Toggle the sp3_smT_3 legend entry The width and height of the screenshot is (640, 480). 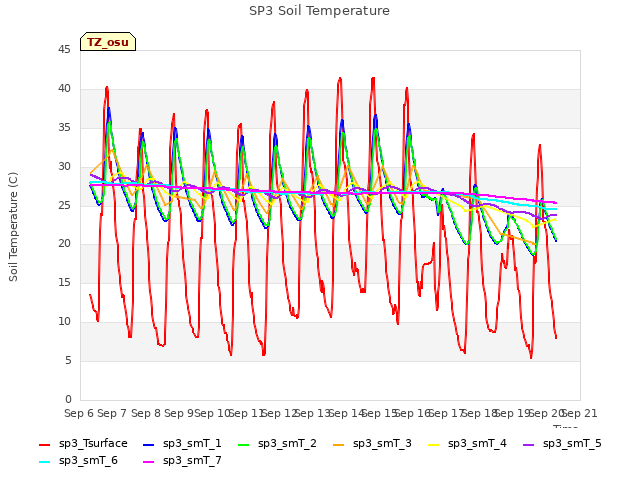pos(372,443)
